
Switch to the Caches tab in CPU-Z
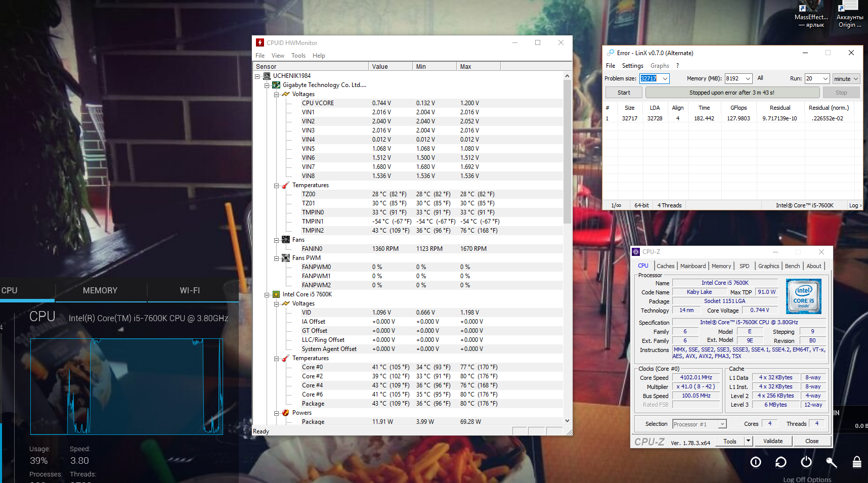(x=665, y=266)
